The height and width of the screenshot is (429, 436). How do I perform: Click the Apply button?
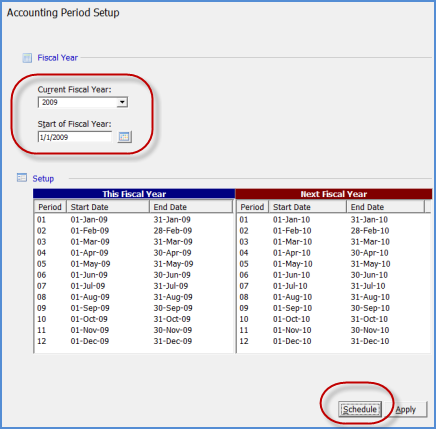pos(406,409)
